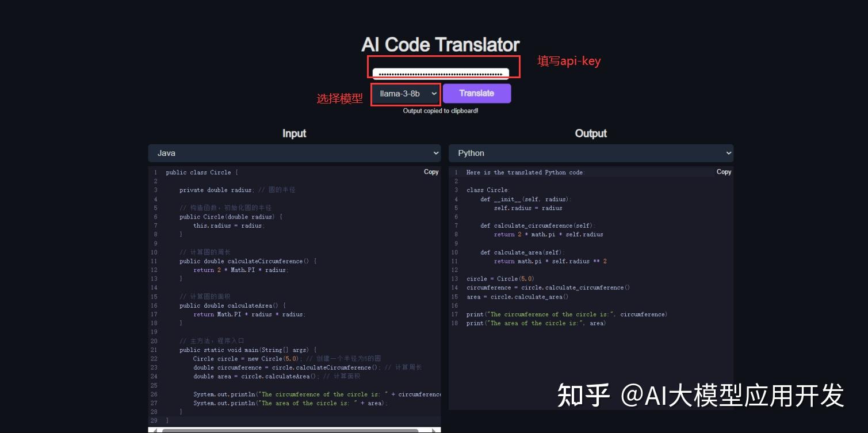Click the 'Output copied to clipboard!' message
This screenshot has height=433, width=868.
tap(440, 110)
